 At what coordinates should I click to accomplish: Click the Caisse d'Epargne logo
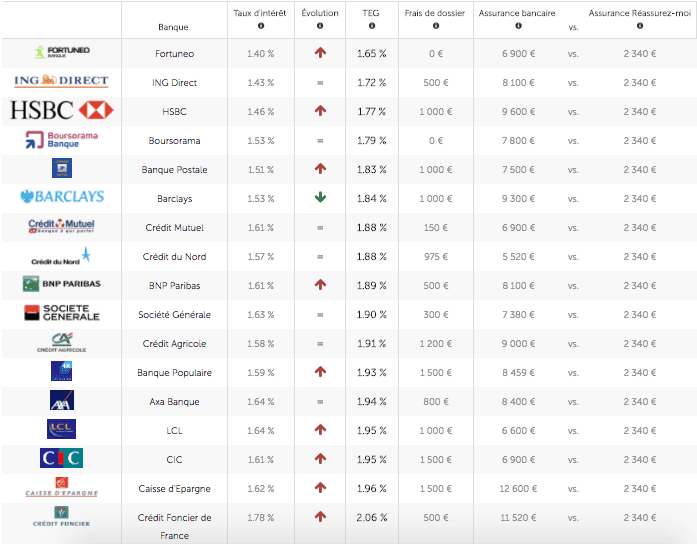click(62, 488)
